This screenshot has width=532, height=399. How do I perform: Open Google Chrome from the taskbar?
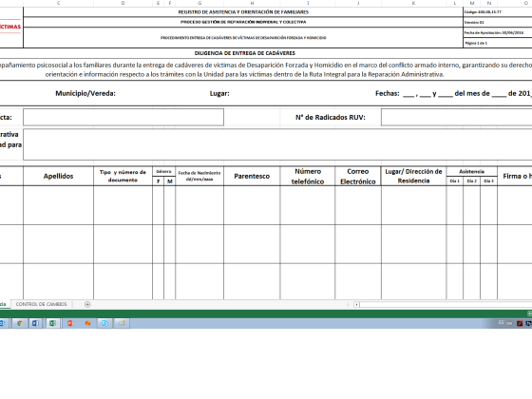click(20, 323)
